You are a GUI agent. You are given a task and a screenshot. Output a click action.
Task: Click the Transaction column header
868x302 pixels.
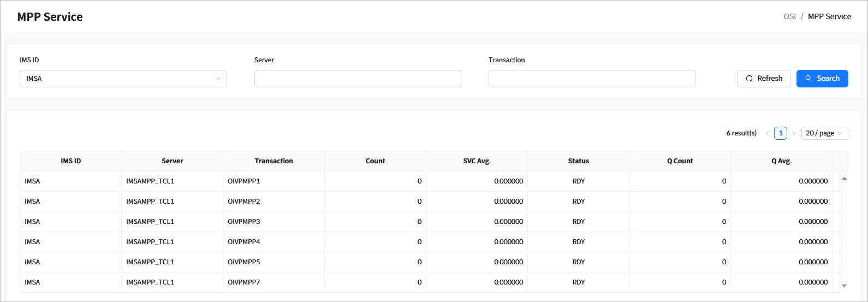pyautogui.click(x=274, y=161)
